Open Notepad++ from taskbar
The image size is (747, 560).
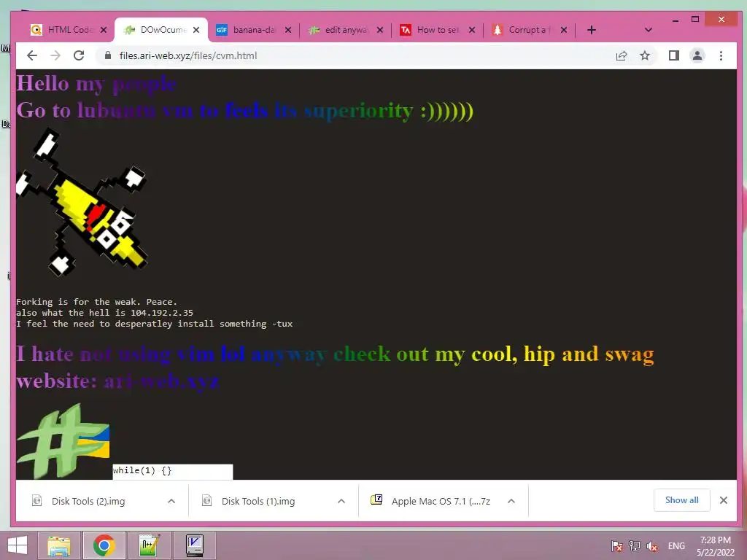click(149, 545)
